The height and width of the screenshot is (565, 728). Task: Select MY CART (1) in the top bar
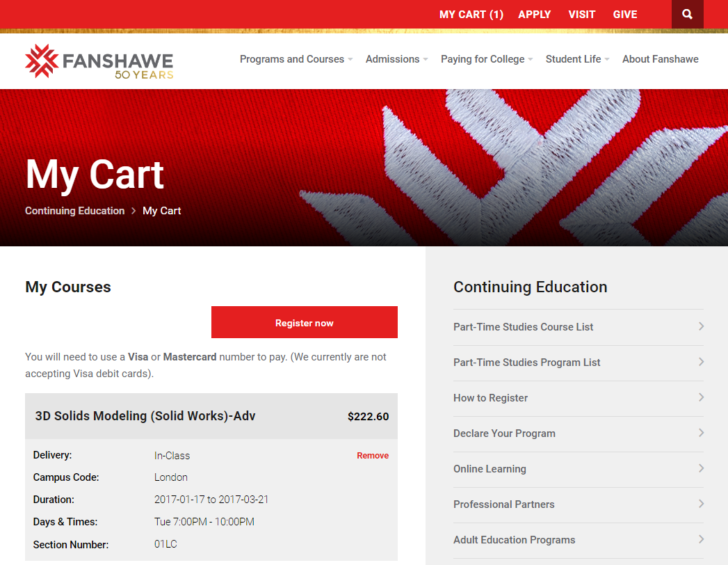coord(471,14)
